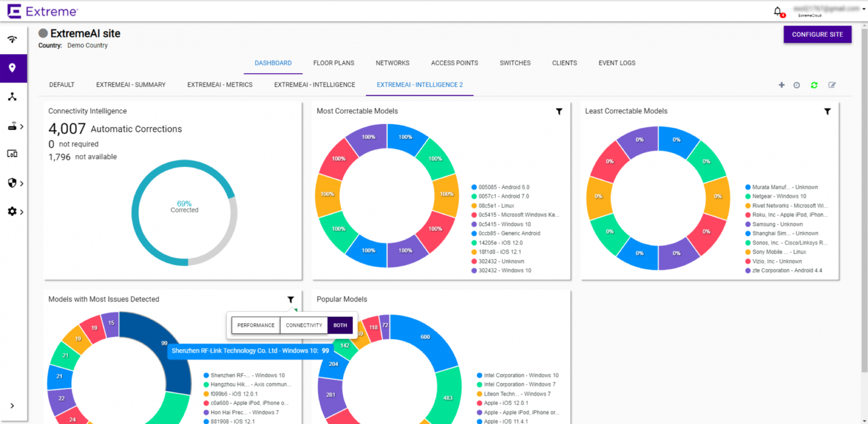Select ExtremeAI - Summary dashboard tab

(x=131, y=85)
